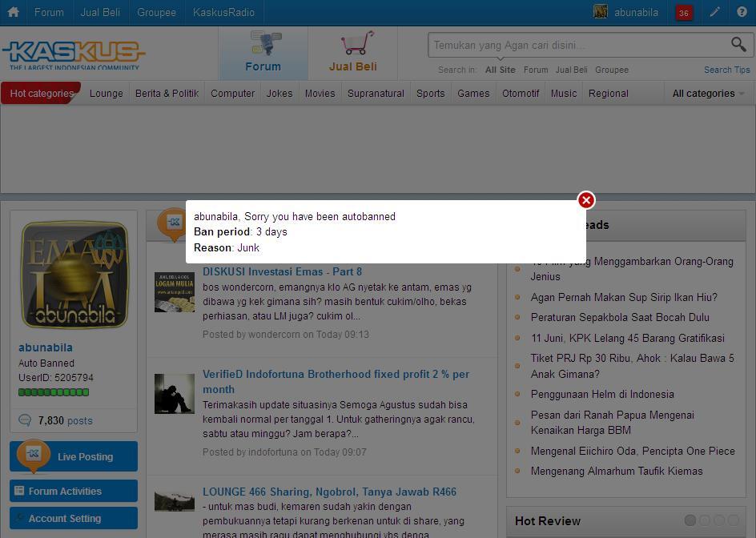Click 'Posted by indofortuna on Today 09:07'
The height and width of the screenshot is (538, 756).
284,452
